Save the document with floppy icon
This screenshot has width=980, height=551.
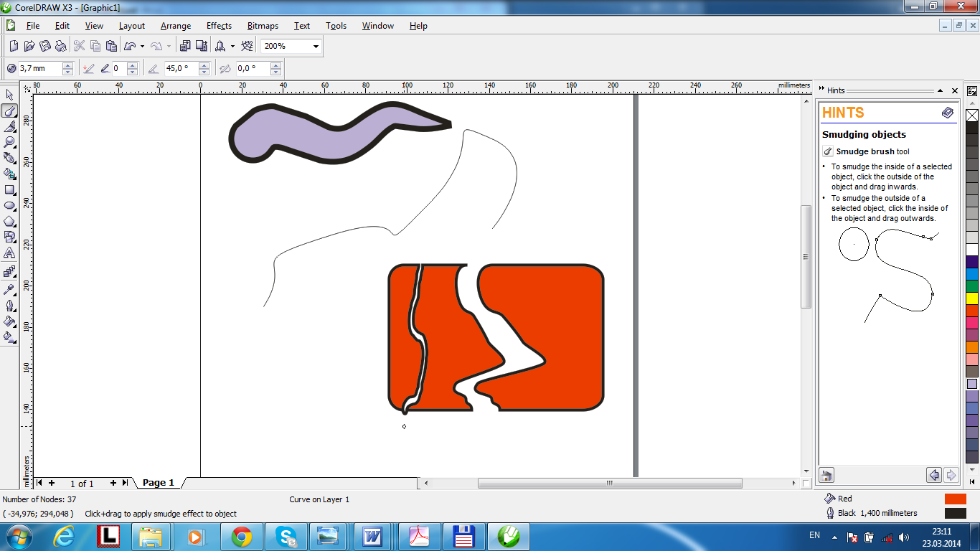pyautogui.click(x=45, y=46)
